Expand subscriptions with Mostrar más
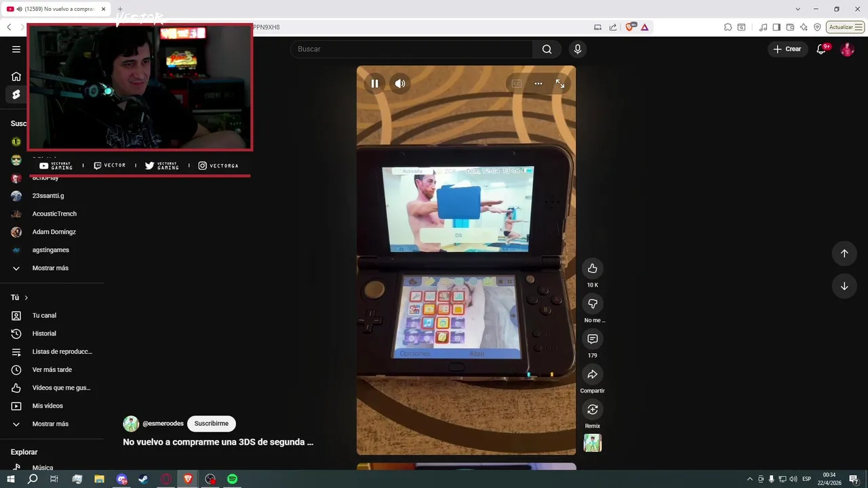 point(52,268)
